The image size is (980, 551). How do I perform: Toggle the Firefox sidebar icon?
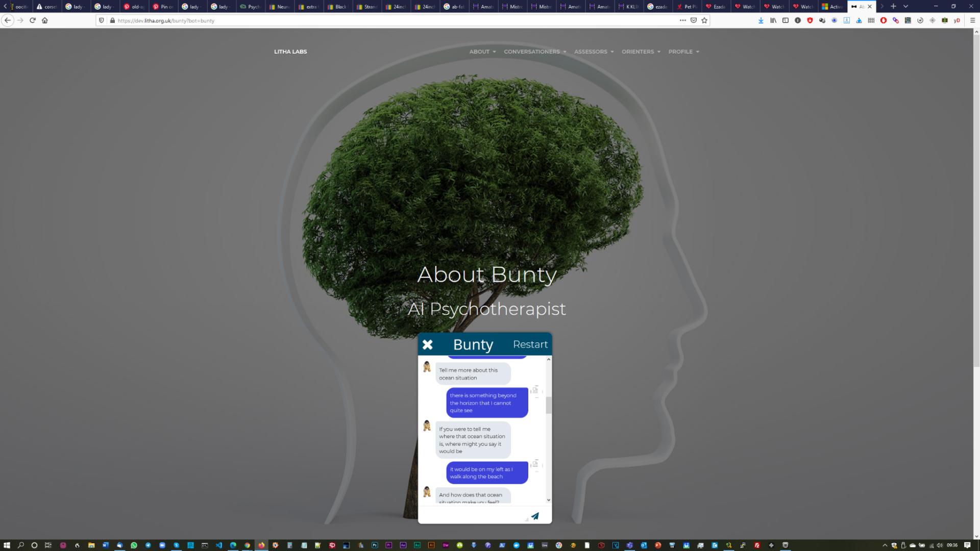pos(786,20)
